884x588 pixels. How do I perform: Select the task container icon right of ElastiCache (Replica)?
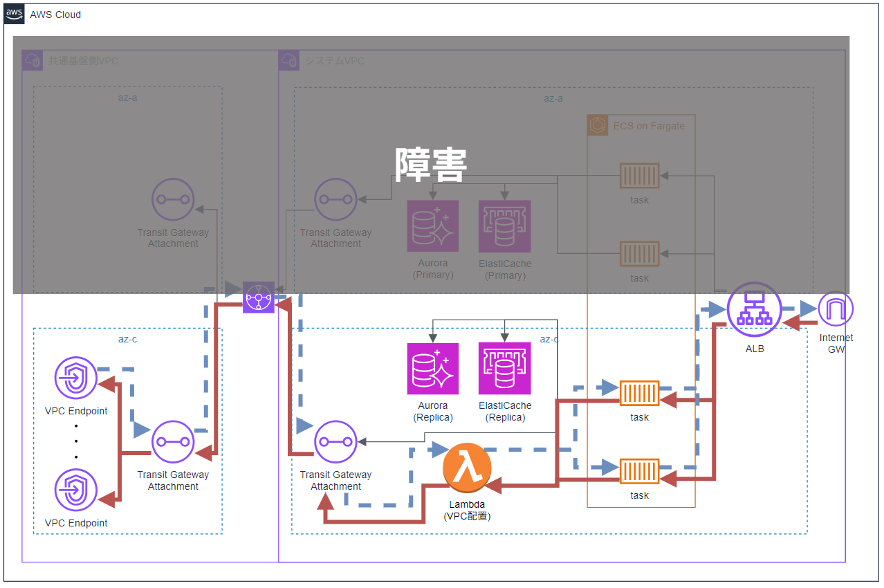(639, 393)
